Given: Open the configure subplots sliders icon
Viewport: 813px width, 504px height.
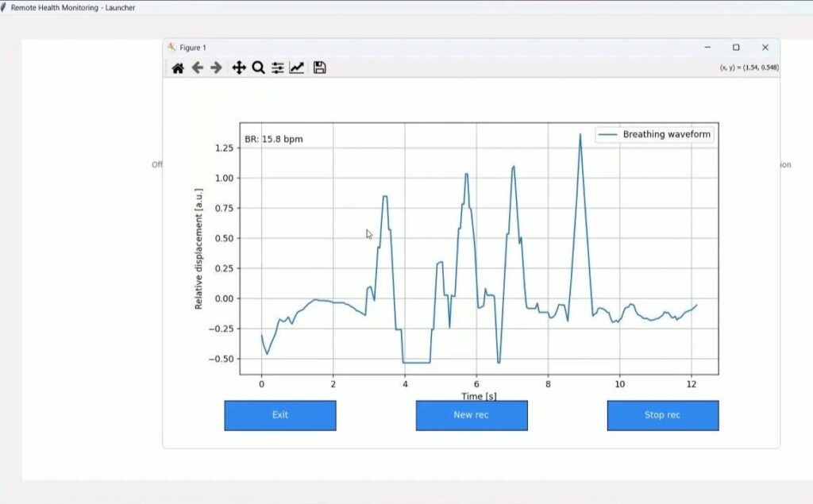Looking at the screenshot, I should pyautogui.click(x=277, y=68).
